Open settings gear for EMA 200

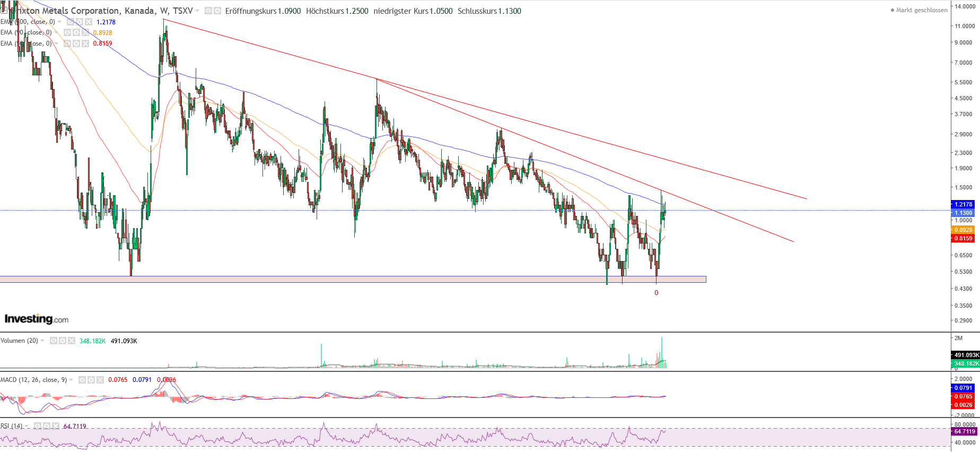[80, 22]
